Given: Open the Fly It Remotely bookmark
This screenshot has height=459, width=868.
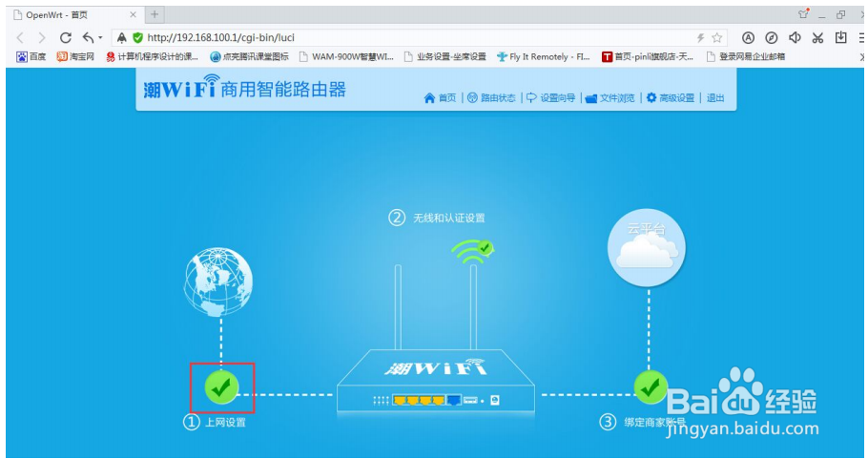Looking at the screenshot, I should [x=544, y=56].
